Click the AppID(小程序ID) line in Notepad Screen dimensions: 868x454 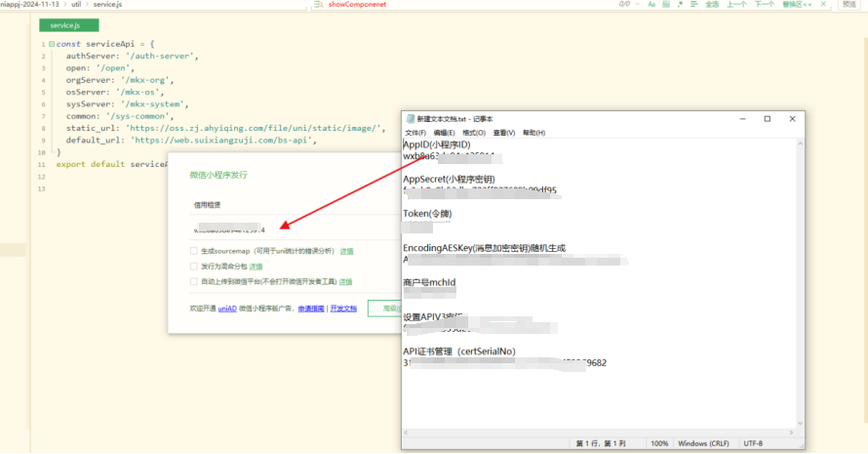pyautogui.click(x=437, y=144)
